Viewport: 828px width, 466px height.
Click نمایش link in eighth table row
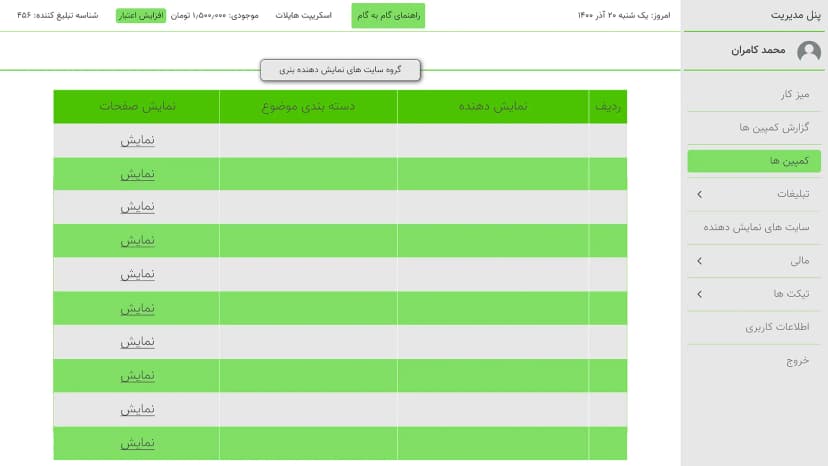pyautogui.click(x=137, y=376)
